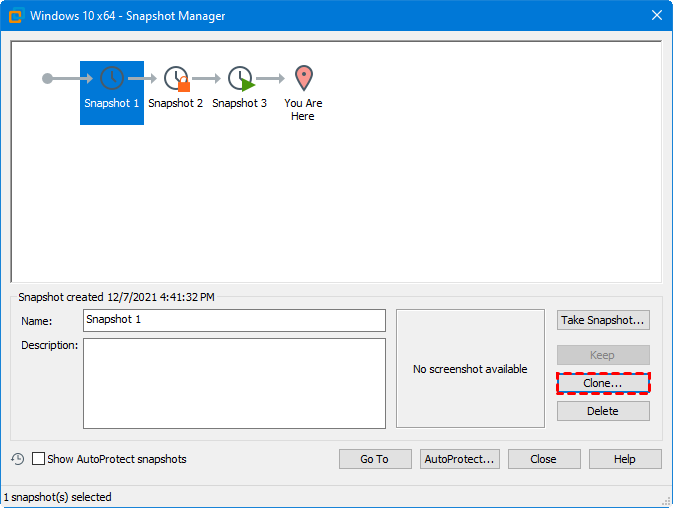Select the Snapshot 3 running icon
The image size is (673, 508).
[241, 79]
